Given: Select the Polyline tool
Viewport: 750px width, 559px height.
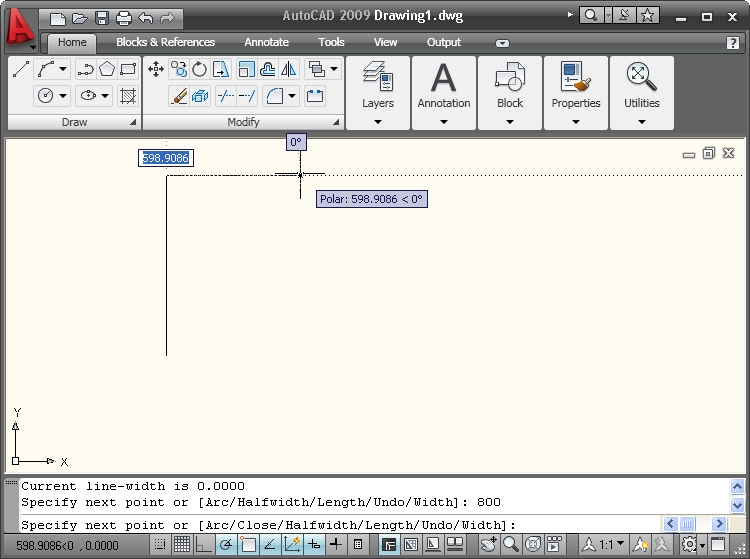Looking at the screenshot, I should tap(86, 69).
